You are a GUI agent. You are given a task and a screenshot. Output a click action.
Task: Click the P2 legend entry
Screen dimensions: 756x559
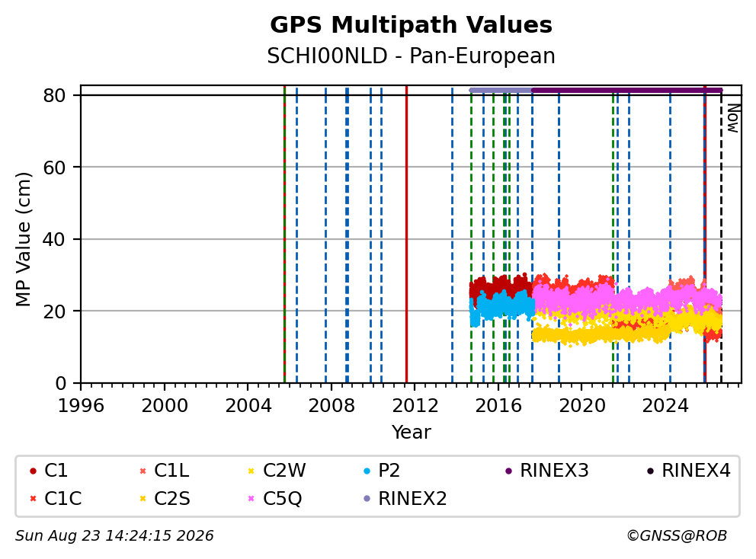(x=382, y=471)
